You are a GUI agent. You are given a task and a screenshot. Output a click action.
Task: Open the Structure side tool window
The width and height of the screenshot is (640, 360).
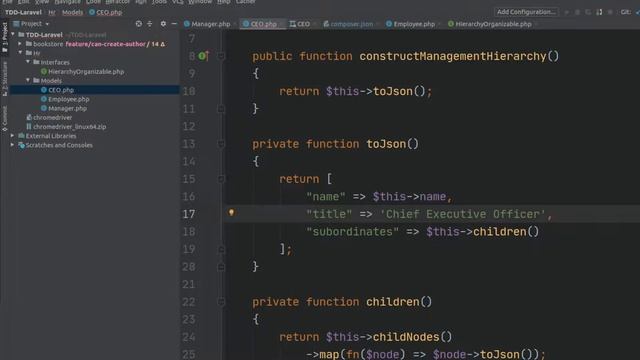click(x=4, y=79)
